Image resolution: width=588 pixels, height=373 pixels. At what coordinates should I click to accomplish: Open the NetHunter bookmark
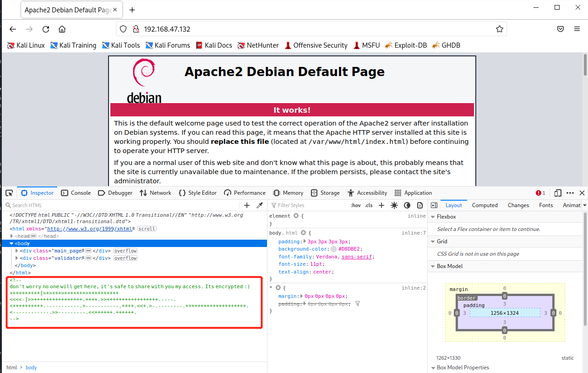coord(258,45)
